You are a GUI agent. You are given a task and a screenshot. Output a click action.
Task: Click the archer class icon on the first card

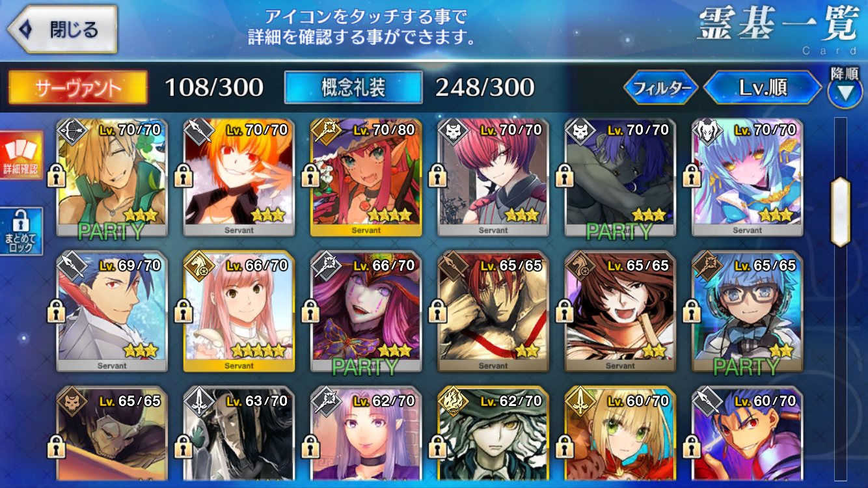(x=70, y=132)
